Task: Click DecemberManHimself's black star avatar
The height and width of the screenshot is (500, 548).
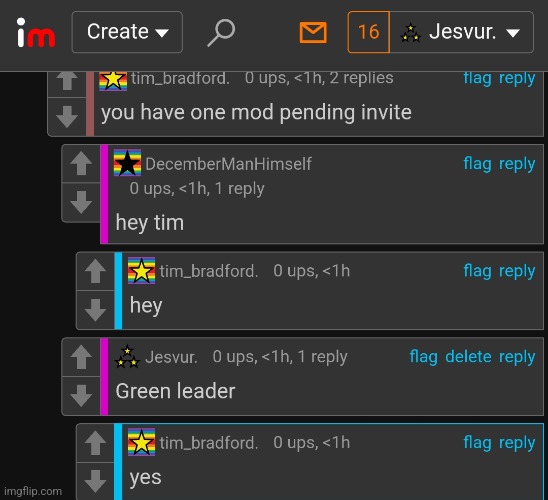Action: (127, 163)
